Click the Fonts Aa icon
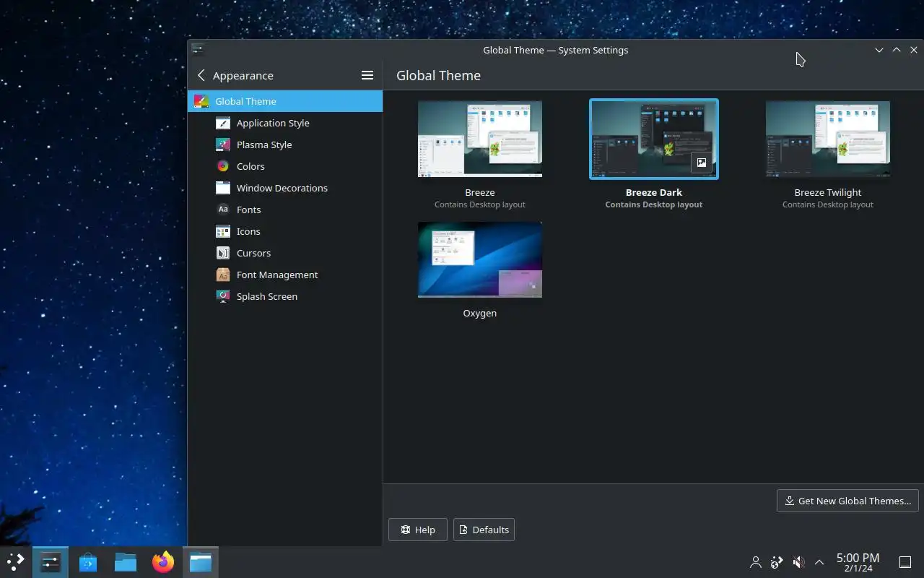Image resolution: width=924 pixels, height=578 pixels. [223, 210]
